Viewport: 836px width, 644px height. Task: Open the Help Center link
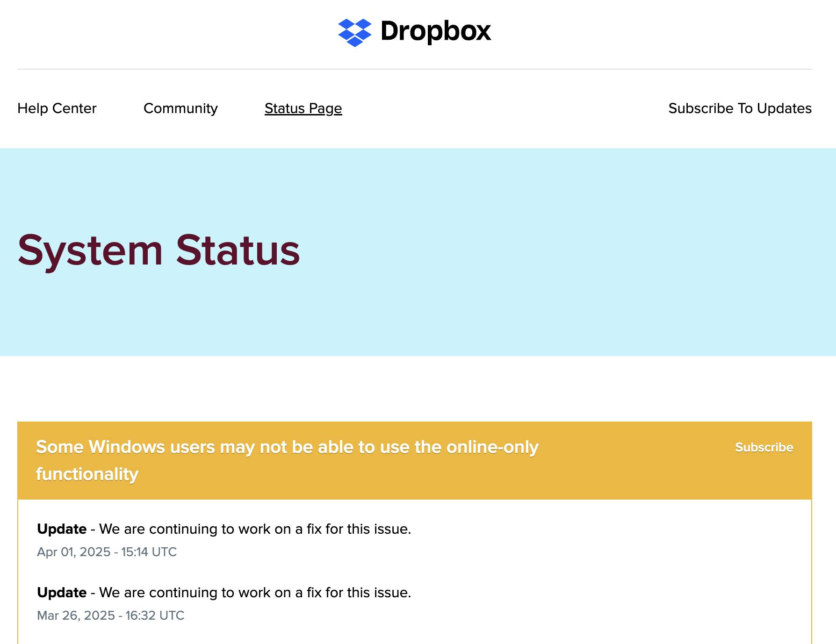pyautogui.click(x=57, y=108)
